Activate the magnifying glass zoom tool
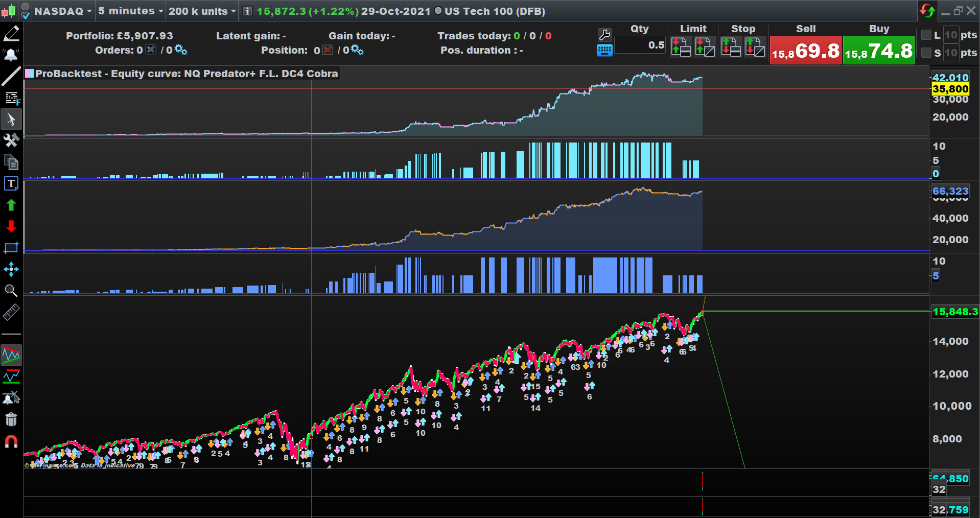The image size is (980, 518). point(11,291)
